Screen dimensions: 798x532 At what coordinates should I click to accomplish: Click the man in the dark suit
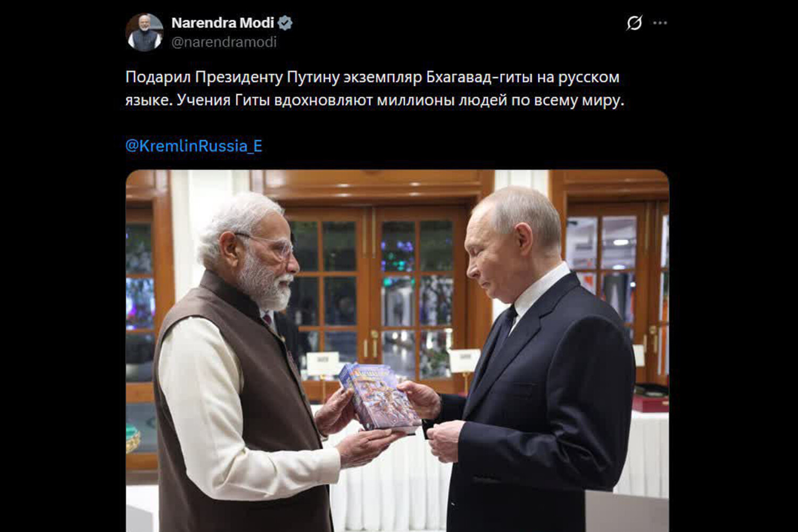[x=532, y=362]
